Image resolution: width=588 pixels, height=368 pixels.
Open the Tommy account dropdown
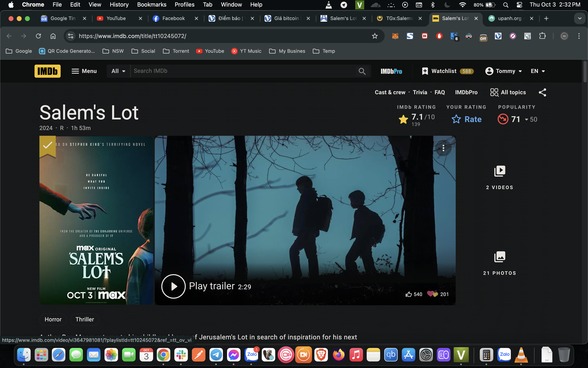tap(504, 71)
